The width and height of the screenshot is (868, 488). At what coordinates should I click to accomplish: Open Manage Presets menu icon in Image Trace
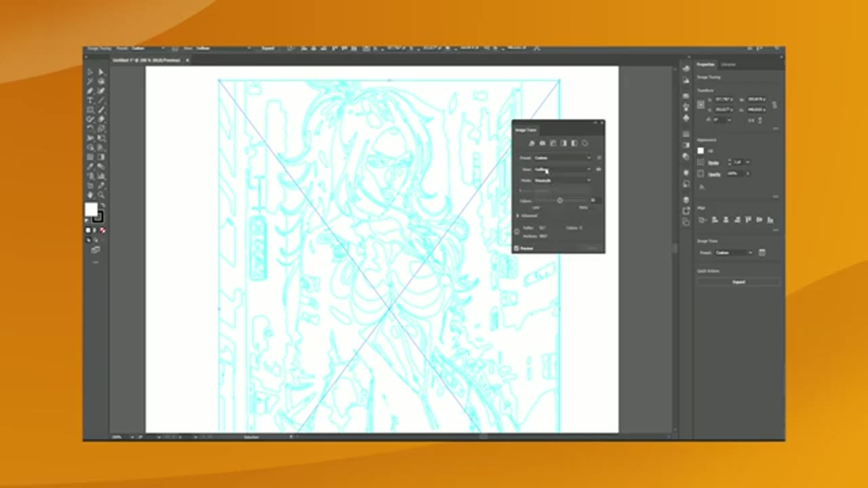[599, 158]
